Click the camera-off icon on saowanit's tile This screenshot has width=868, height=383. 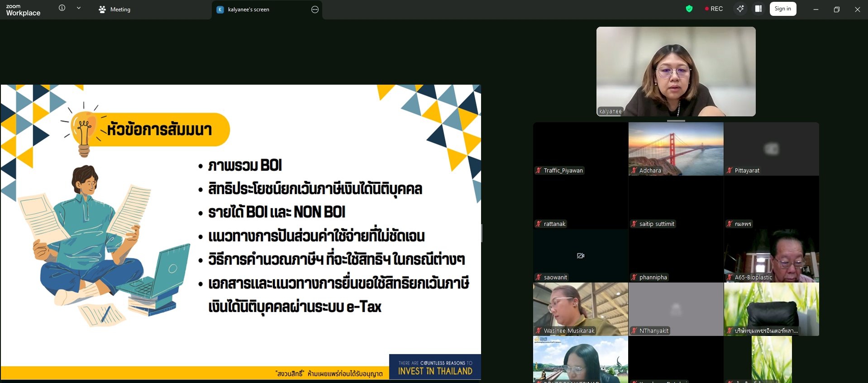pyautogui.click(x=581, y=256)
